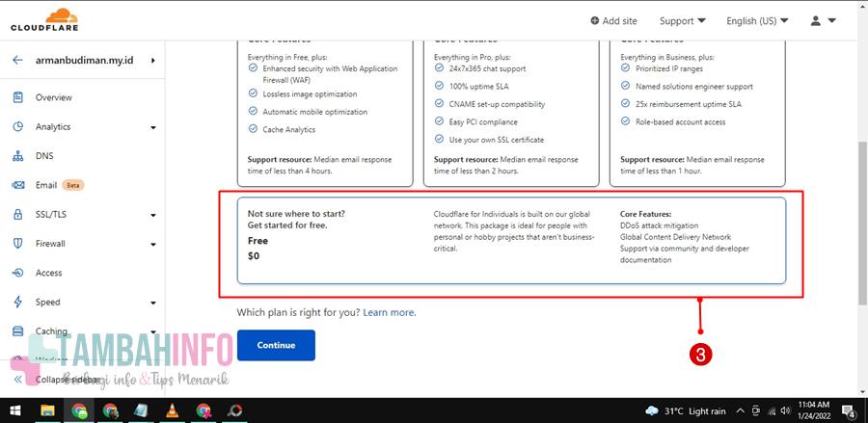Open the Access icon in sidebar
The height and width of the screenshot is (423, 868).
point(17,273)
